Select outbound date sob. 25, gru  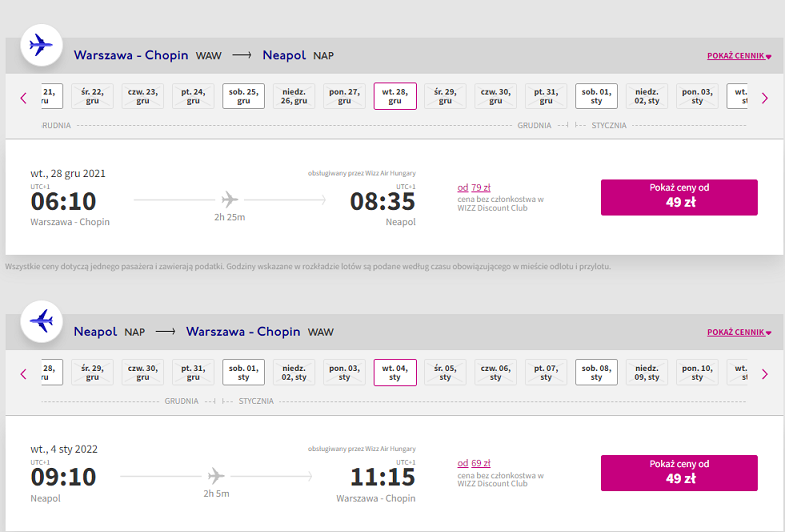(243, 96)
